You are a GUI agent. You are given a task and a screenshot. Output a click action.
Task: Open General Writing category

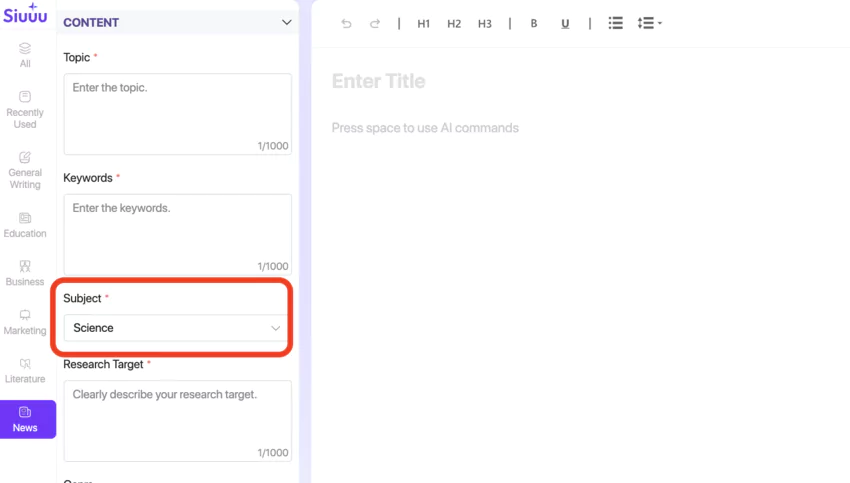tap(25, 170)
